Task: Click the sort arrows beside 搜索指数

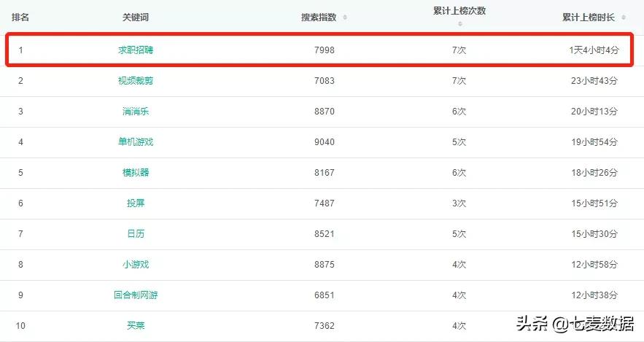Action: coord(345,18)
